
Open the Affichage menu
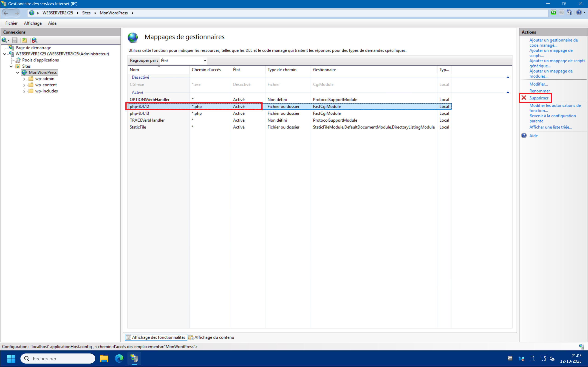point(33,23)
